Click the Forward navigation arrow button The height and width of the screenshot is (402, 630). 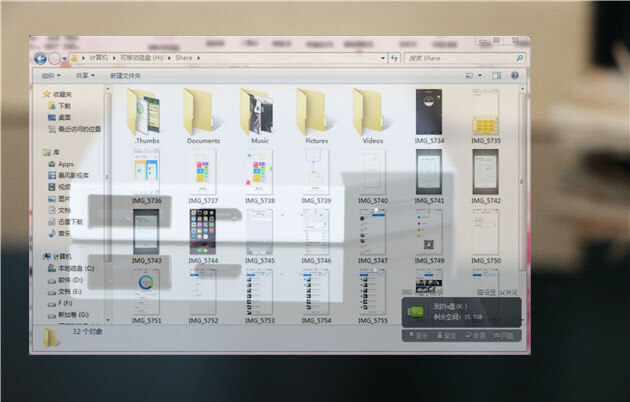point(56,58)
